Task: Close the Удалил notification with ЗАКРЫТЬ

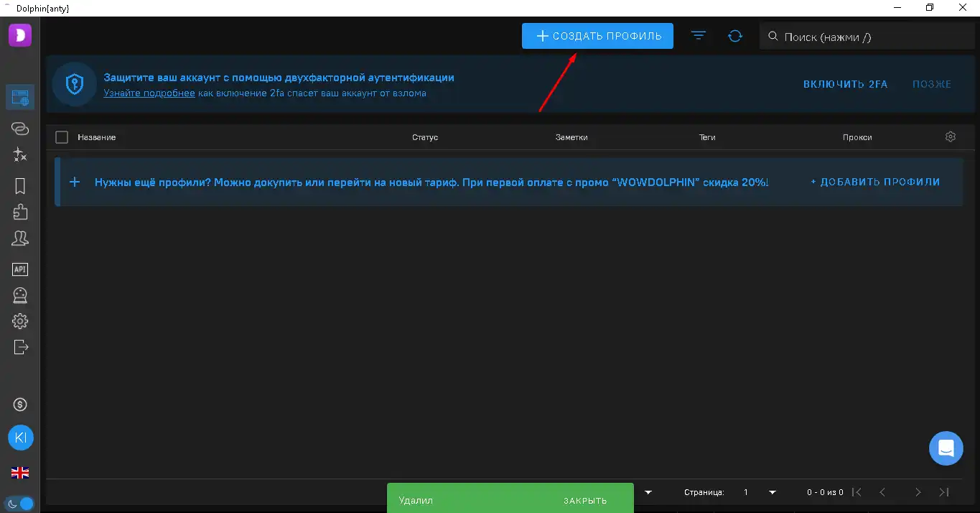Action: tap(585, 501)
